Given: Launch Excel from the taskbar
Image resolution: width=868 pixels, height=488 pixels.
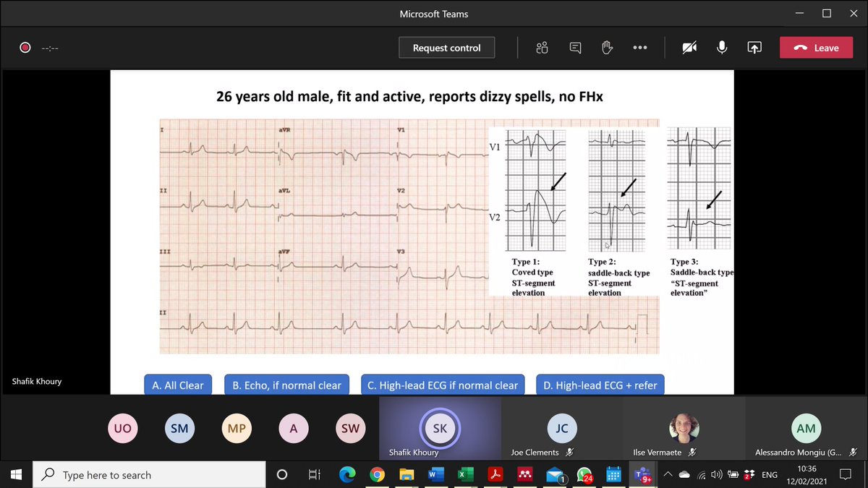Looking at the screenshot, I should 465,475.
